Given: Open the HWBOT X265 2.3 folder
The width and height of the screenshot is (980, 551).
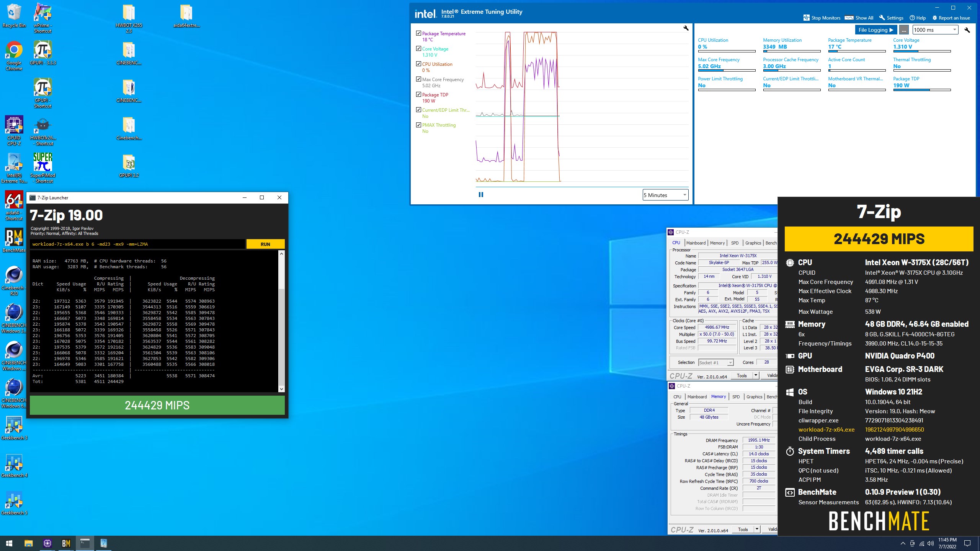Looking at the screenshot, I should point(129,18).
